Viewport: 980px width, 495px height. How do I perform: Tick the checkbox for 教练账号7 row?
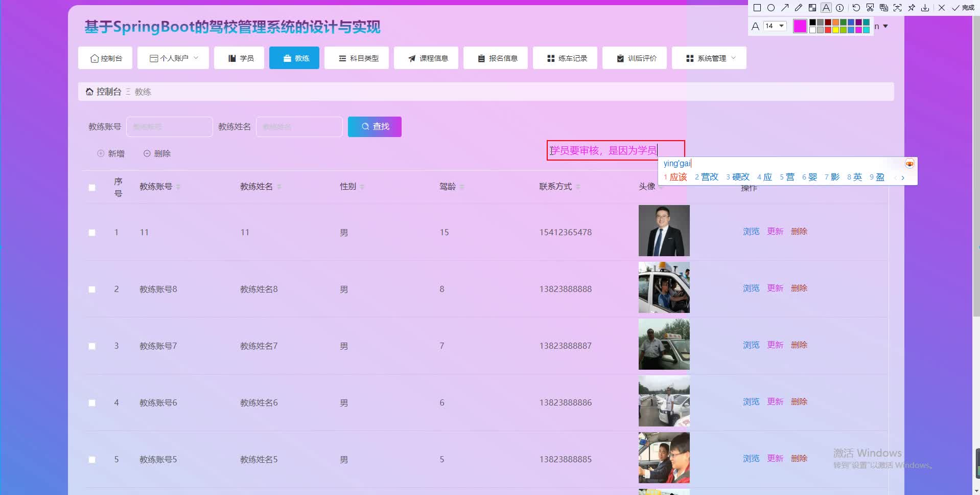pos(92,346)
